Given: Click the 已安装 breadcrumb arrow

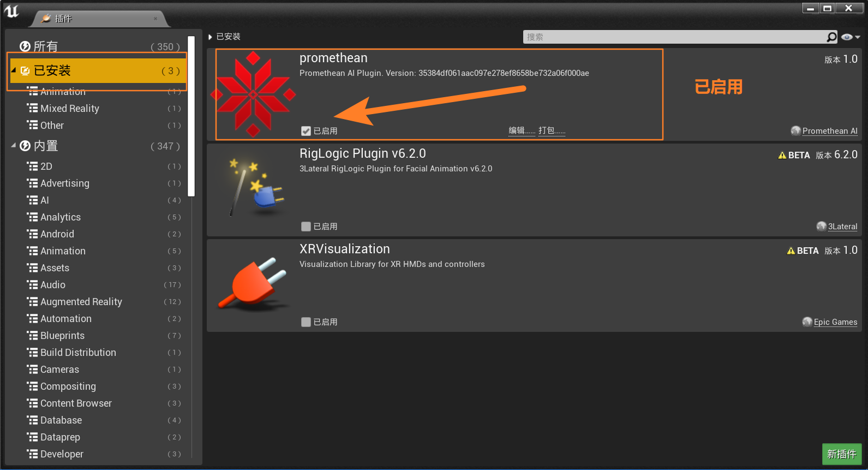Looking at the screenshot, I should [210, 37].
